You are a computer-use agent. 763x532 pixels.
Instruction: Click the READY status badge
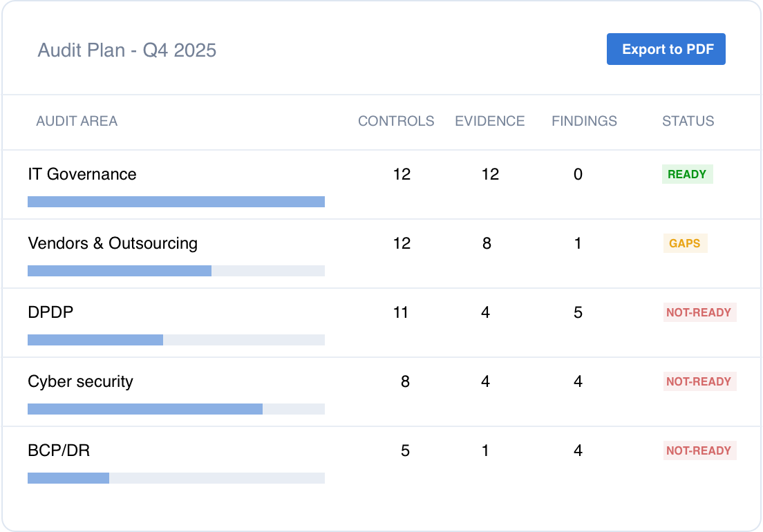pyautogui.click(x=687, y=174)
